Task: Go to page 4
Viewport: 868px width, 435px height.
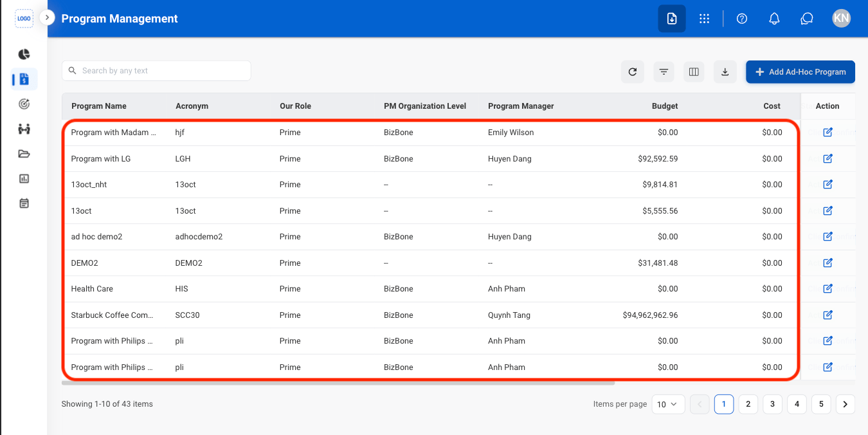Action: [797, 404]
